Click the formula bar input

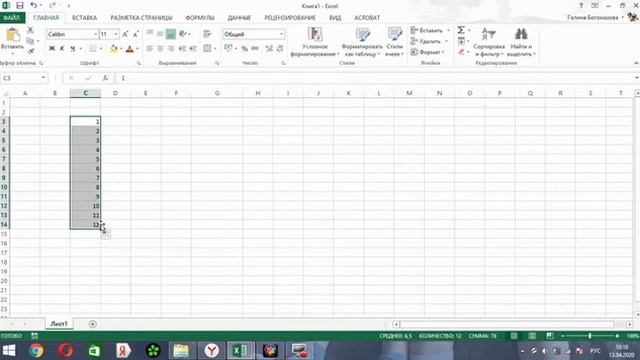coord(375,78)
